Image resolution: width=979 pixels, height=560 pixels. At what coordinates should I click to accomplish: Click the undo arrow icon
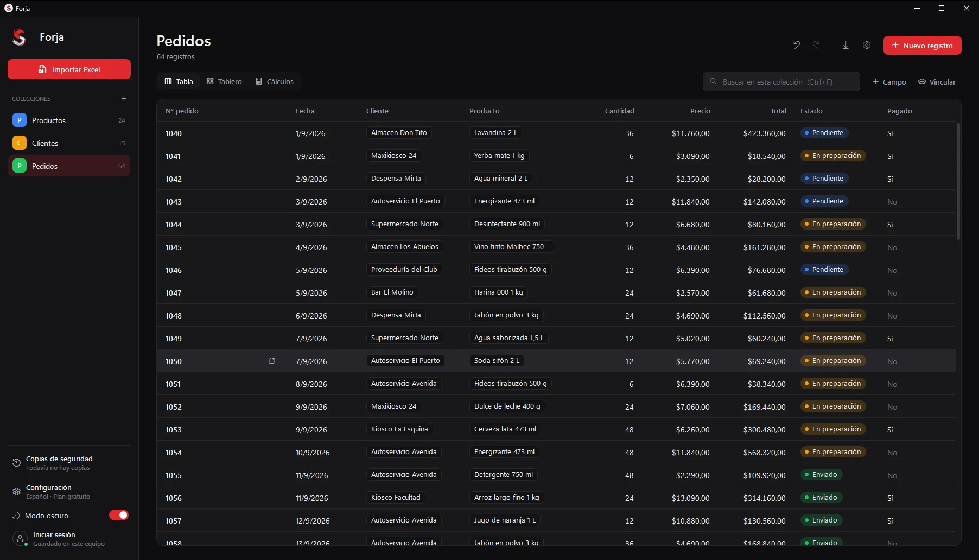point(797,45)
